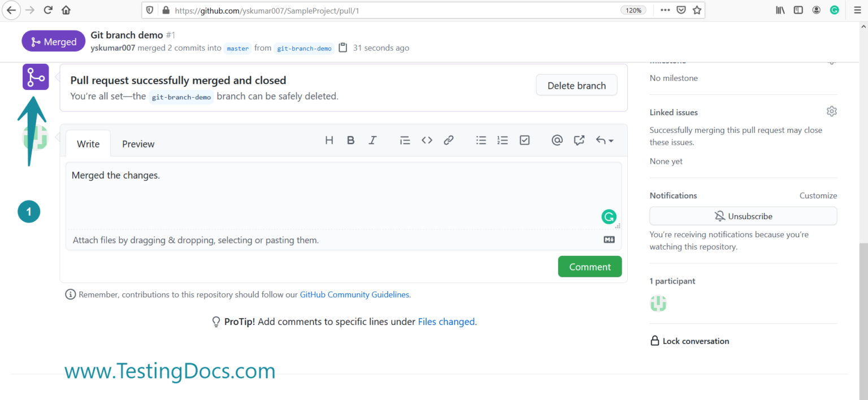
Task: Insert a task list in the comment
Action: pyautogui.click(x=524, y=140)
